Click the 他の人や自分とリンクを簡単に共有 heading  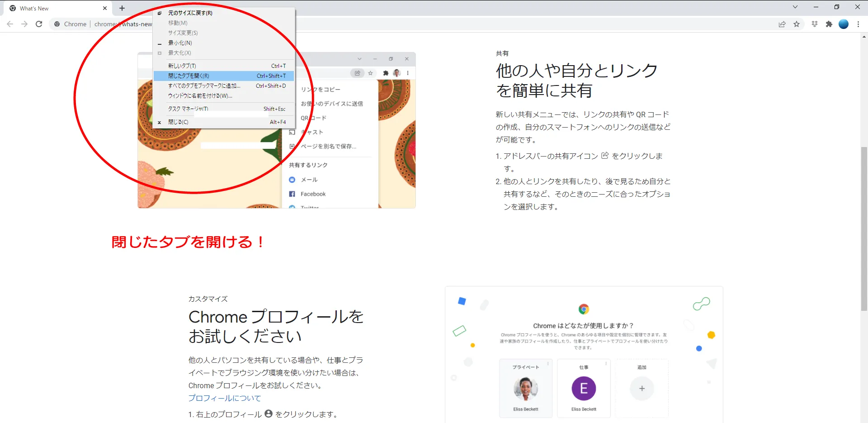pos(577,81)
